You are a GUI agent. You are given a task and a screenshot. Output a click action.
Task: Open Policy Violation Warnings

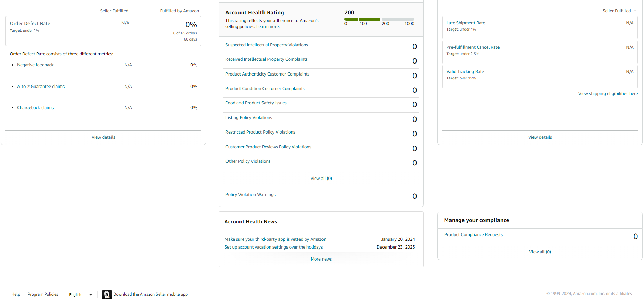[x=250, y=195]
